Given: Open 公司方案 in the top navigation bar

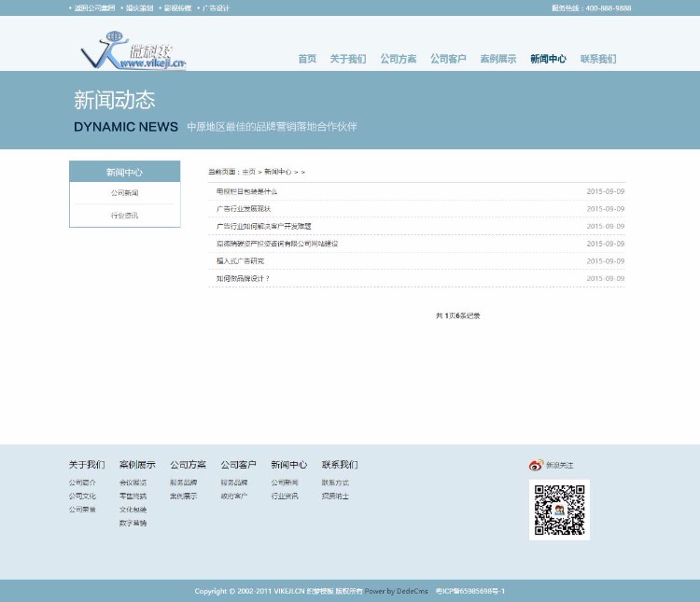Looking at the screenshot, I should tap(399, 59).
